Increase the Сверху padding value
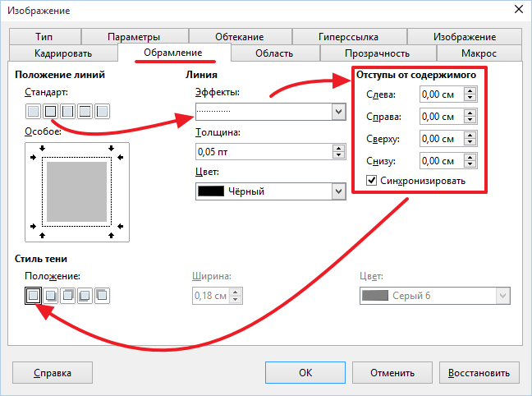Screen dimensions: 532x396 (470, 136)
